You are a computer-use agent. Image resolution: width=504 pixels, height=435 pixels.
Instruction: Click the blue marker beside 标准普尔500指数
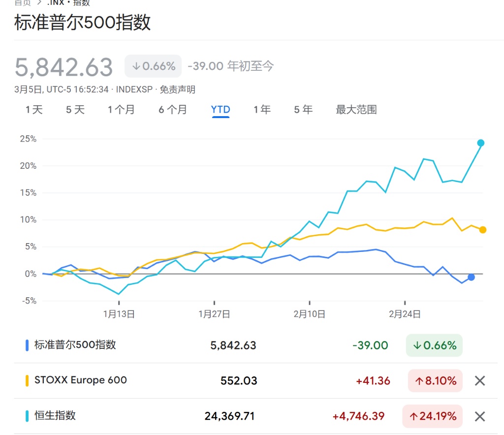tap(28, 345)
